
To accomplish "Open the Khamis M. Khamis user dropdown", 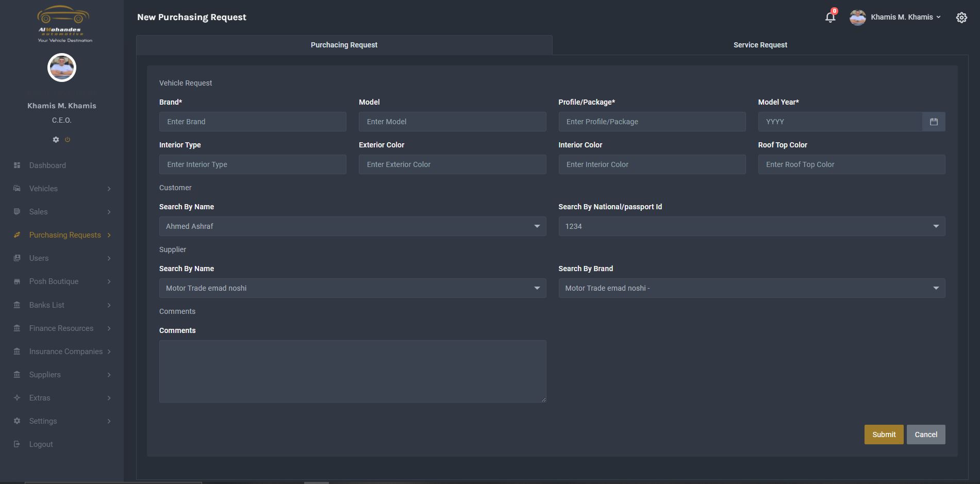I will pyautogui.click(x=906, y=17).
